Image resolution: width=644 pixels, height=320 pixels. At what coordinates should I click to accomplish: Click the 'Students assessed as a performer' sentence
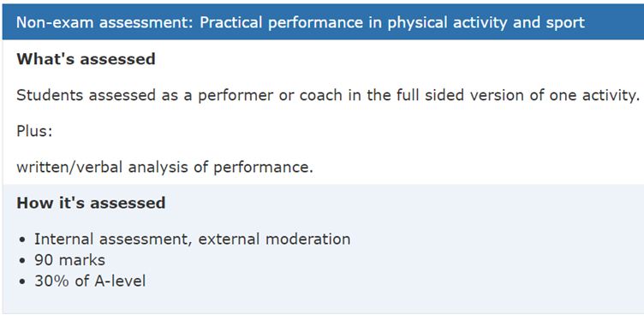pyautogui.click(x=326, y=96)
